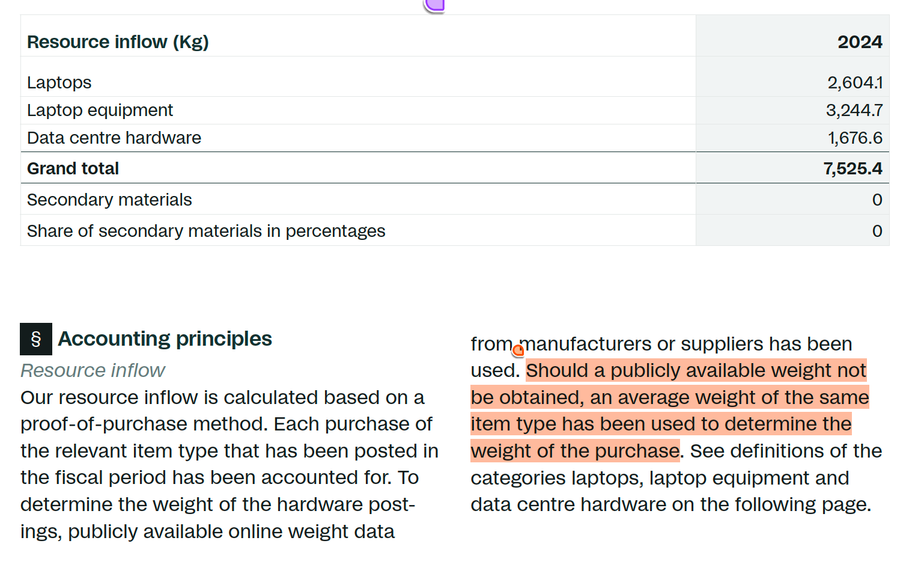
Task: Click the Laptops value 2,604.1
Action: (x=855, y=82)
